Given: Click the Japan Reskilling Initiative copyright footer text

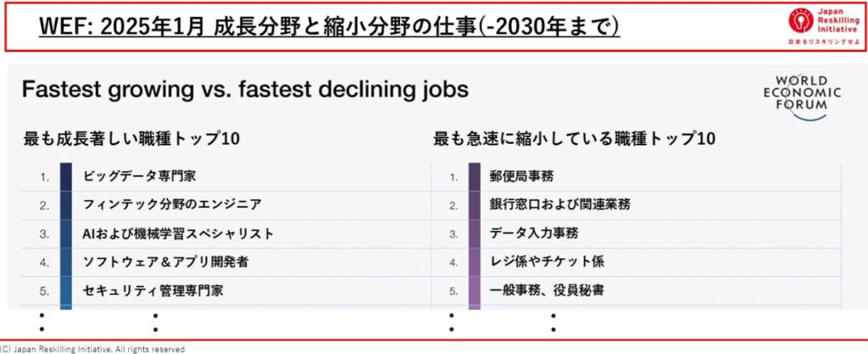Looking at the screenshot, I should click(92, 349).
